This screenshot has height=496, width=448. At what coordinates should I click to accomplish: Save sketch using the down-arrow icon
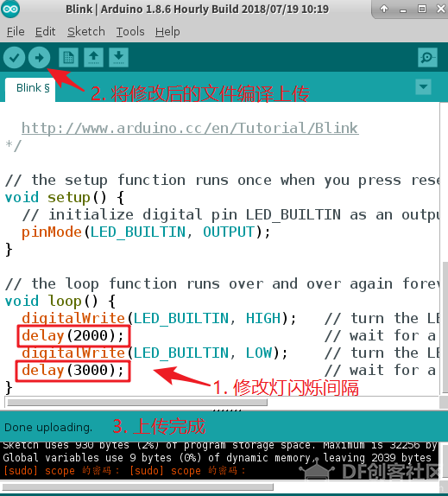(x=118, y=58)
